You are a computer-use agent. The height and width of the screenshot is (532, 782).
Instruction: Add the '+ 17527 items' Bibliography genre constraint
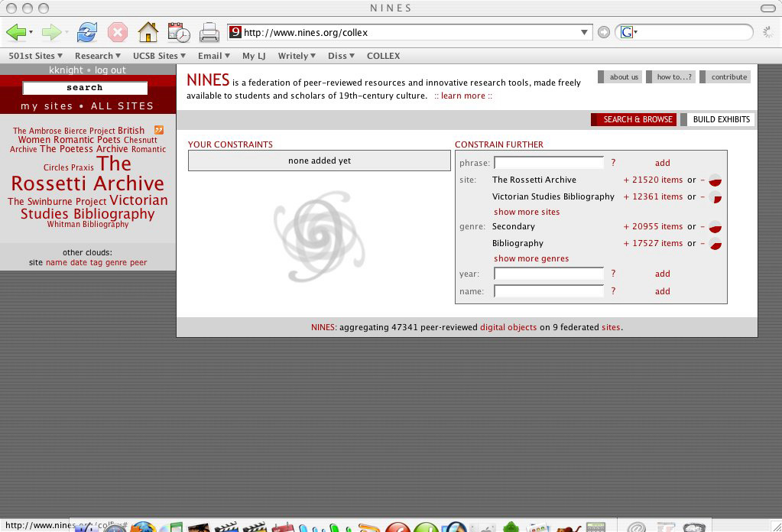[653, 243]
